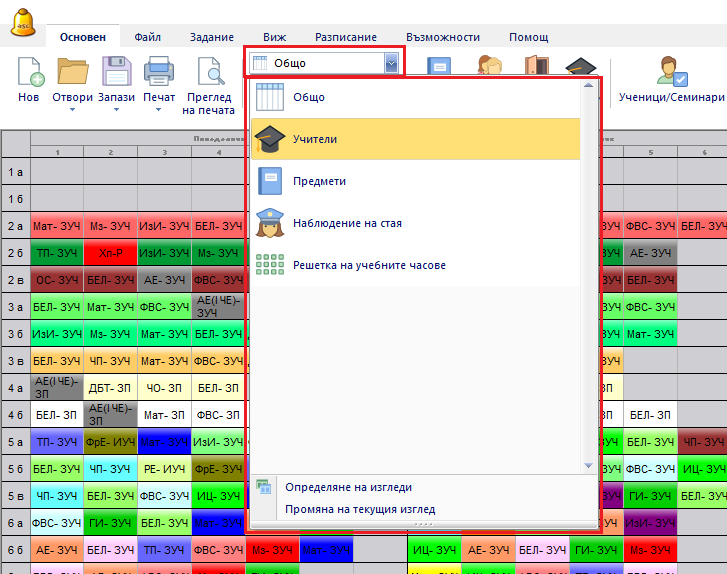Expand the arrow under Печат
This screenshot has height=574, width=727.
[x=159, y=110]
